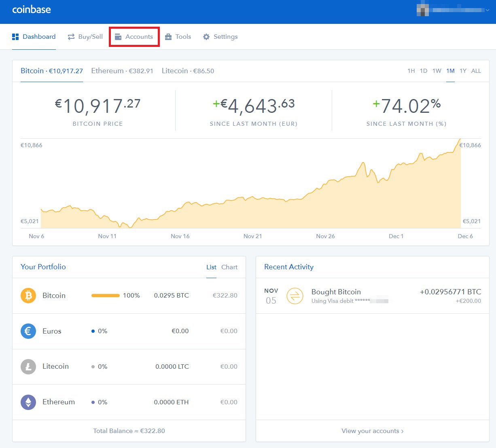This screenshot has height=448, width=496.
Task: Click the Bitcoin 100% allocation bar
Action: pyautogui.click(x=106, y=296)
